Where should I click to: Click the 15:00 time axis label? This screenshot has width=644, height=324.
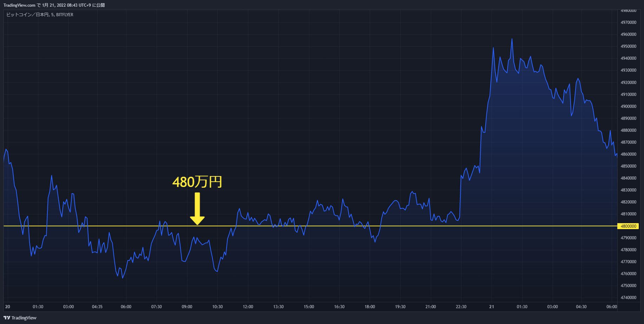tap(309, 307)
